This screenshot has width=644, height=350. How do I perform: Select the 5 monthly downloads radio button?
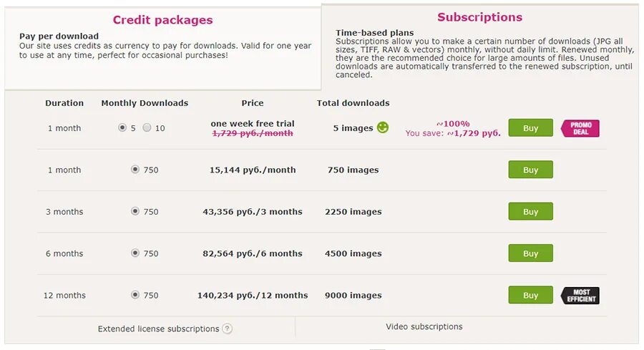pos(122,127)
